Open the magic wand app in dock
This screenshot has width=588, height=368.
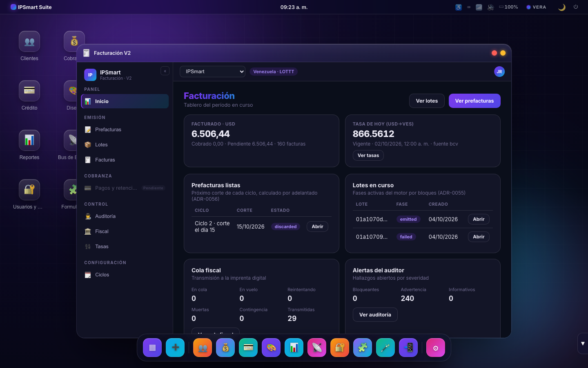point(385,348)
